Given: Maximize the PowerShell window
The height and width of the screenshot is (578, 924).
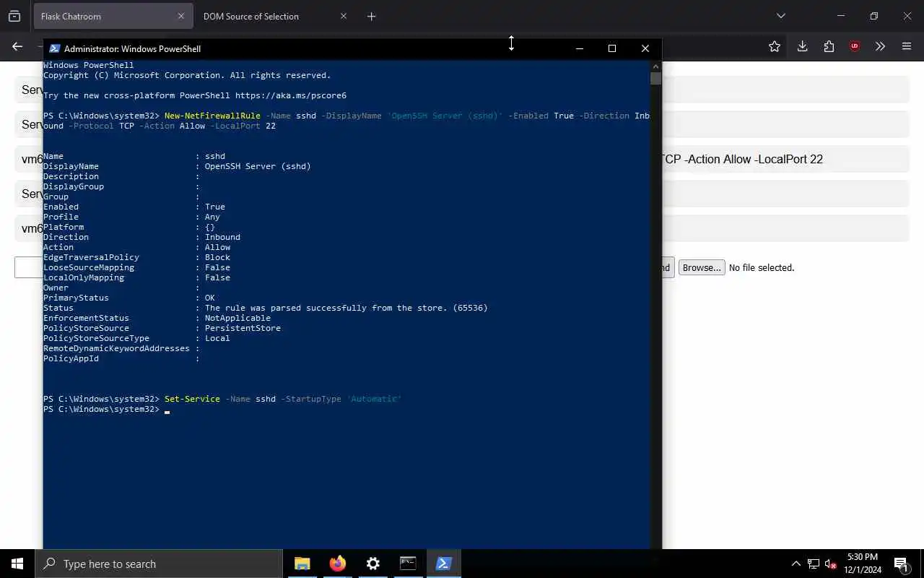Looking at the screenshot, I should click(612, 48).
